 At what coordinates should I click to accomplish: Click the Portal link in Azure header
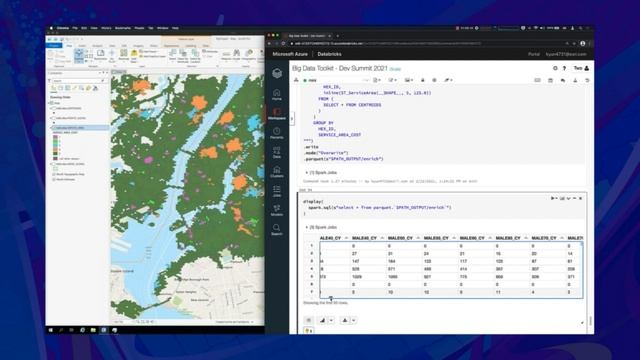click(x=533, y=54)
